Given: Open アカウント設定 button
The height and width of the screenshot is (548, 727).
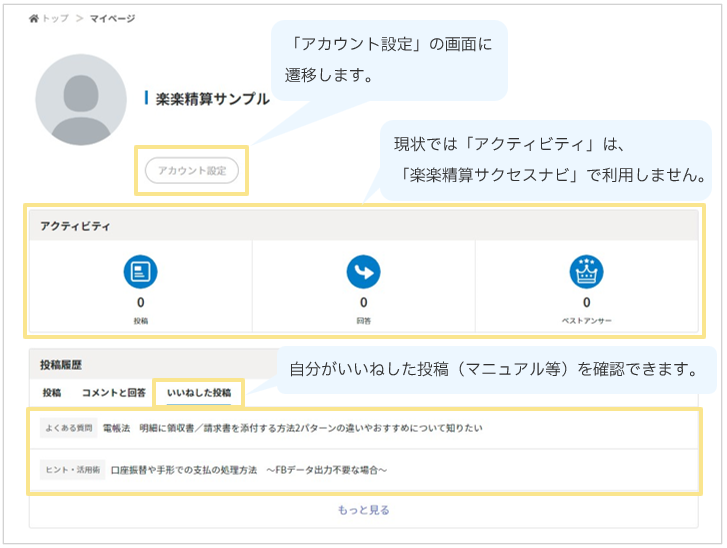Looking at the screenshot, I should [x=192, y=171].
